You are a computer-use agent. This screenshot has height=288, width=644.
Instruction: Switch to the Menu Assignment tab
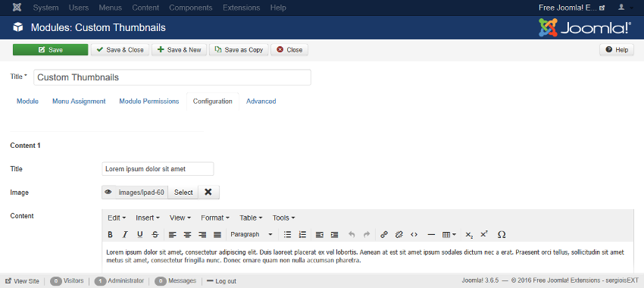coord(79,101)
